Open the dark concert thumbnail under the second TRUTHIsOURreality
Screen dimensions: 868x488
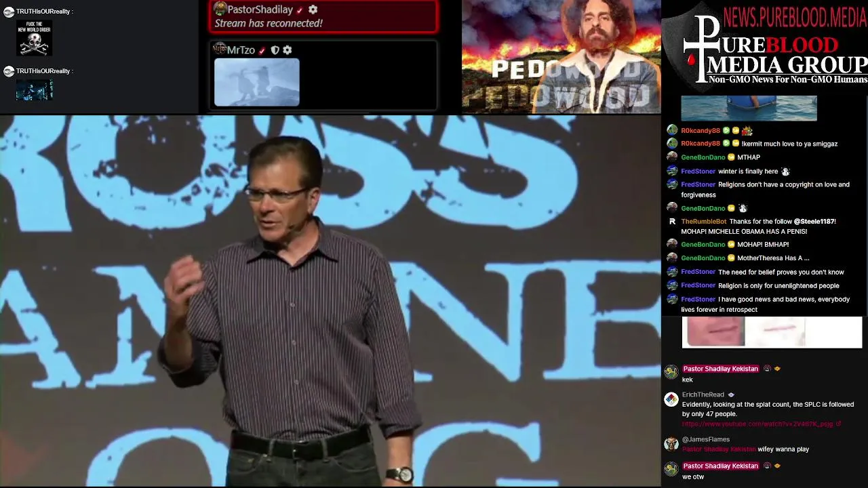(35, 90)
